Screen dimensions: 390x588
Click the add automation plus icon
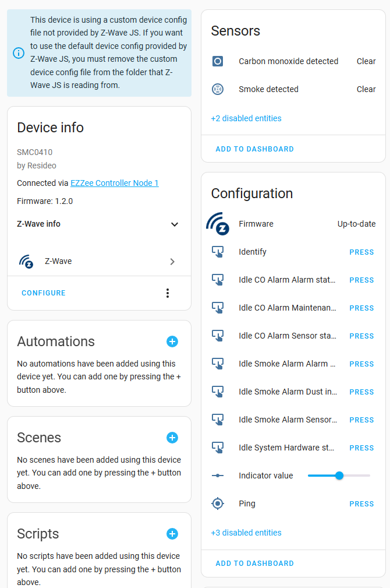[172, 341]
